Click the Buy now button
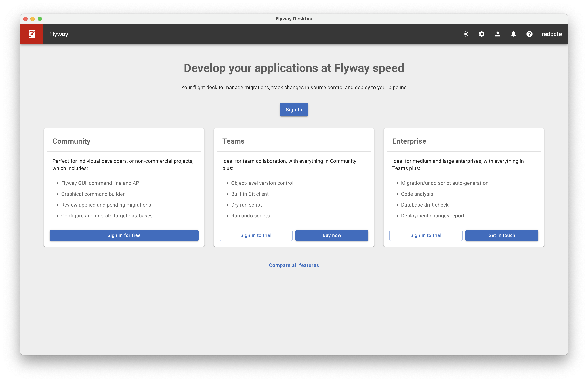This screenshot has width=588, height=382. point(331,235)
